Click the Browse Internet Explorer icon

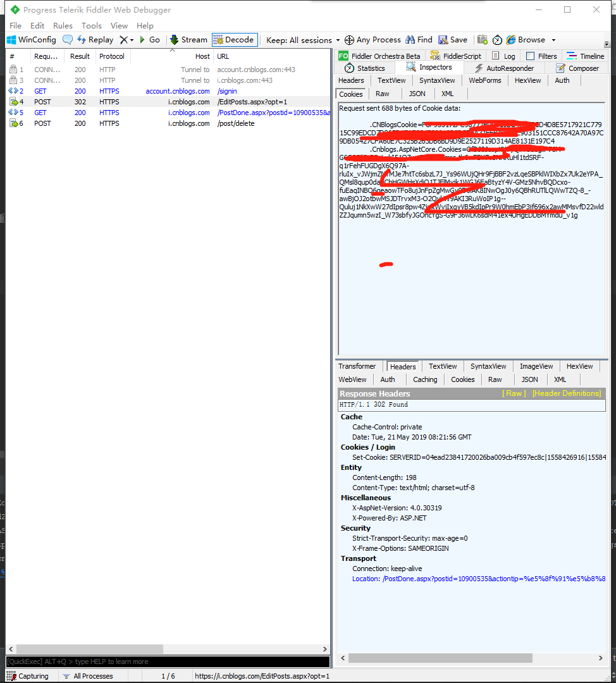click(x=511, y=40)
